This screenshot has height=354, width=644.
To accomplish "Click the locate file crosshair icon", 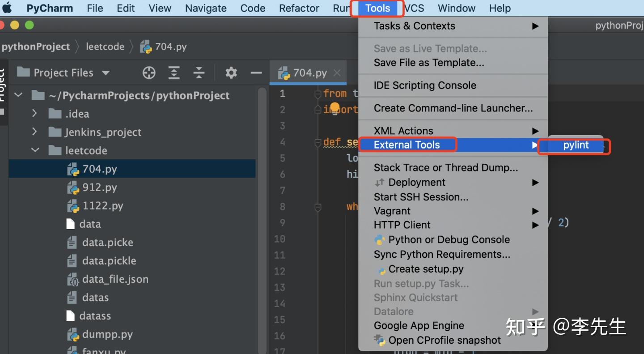I will [149, 73].
